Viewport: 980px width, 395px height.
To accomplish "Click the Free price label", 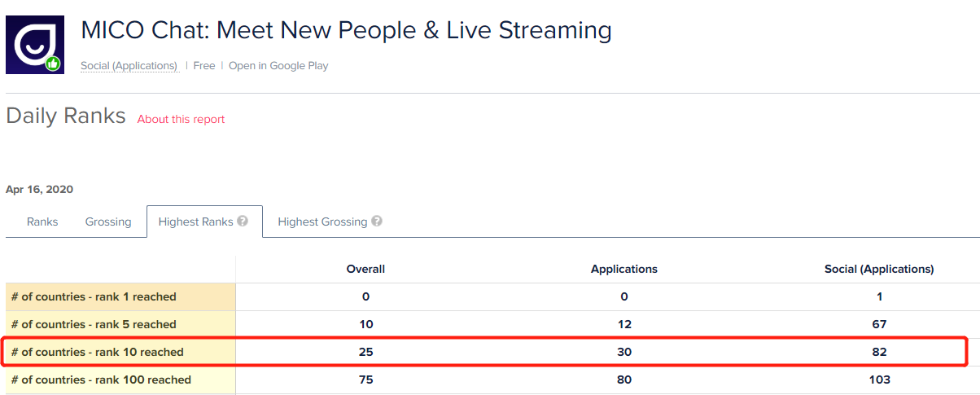I will 204,66.
